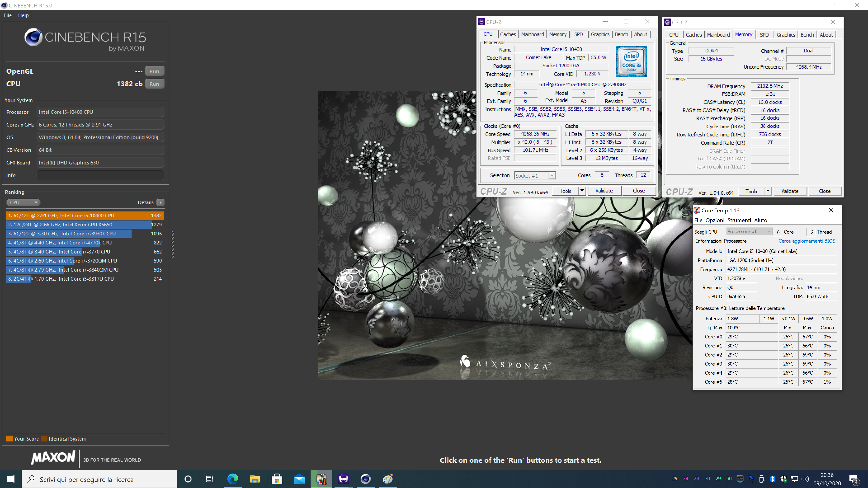Click the first CPU-Z window's title bar icon
The height and width of the screenshot is (488, 868).
tap(481, 22)
